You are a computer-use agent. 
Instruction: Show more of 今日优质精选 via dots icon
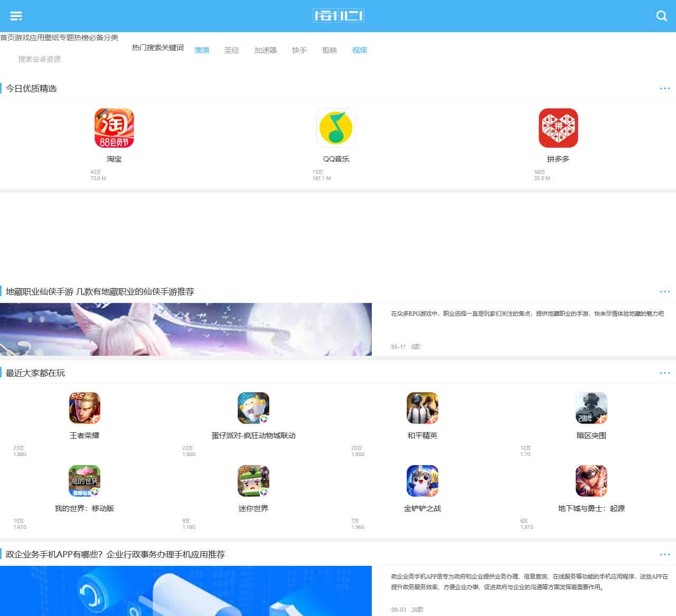tap(665, 88)
